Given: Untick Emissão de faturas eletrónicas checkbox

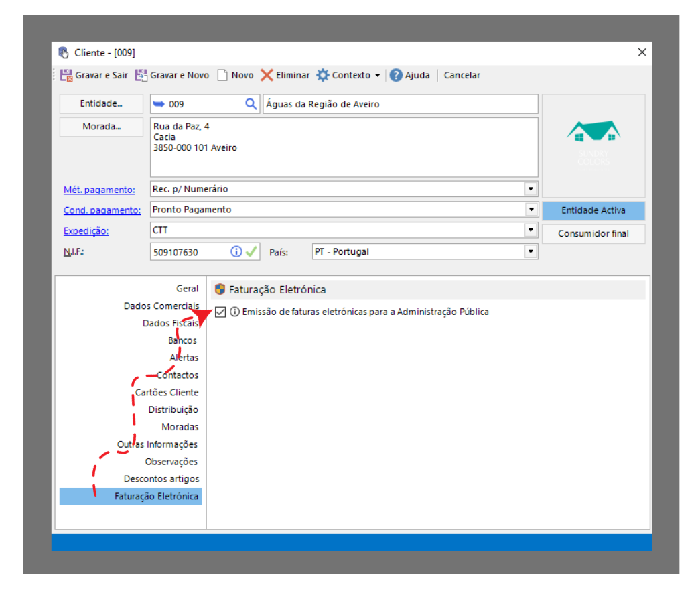Looking at the screenshot, I should [220, 312].
